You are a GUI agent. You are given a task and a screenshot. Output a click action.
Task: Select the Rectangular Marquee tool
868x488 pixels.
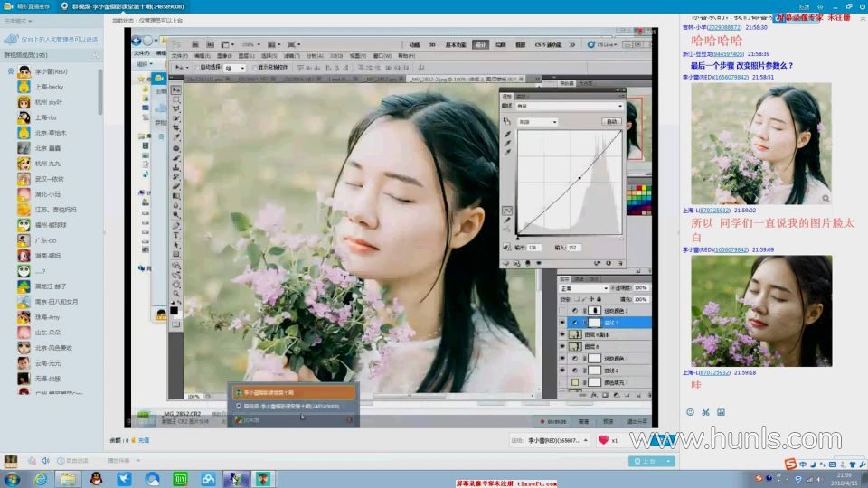[176, 99]
